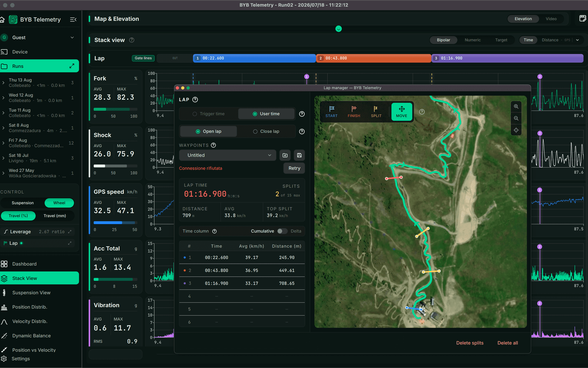Select Travel (mm) units

click(x=55, y=216)
